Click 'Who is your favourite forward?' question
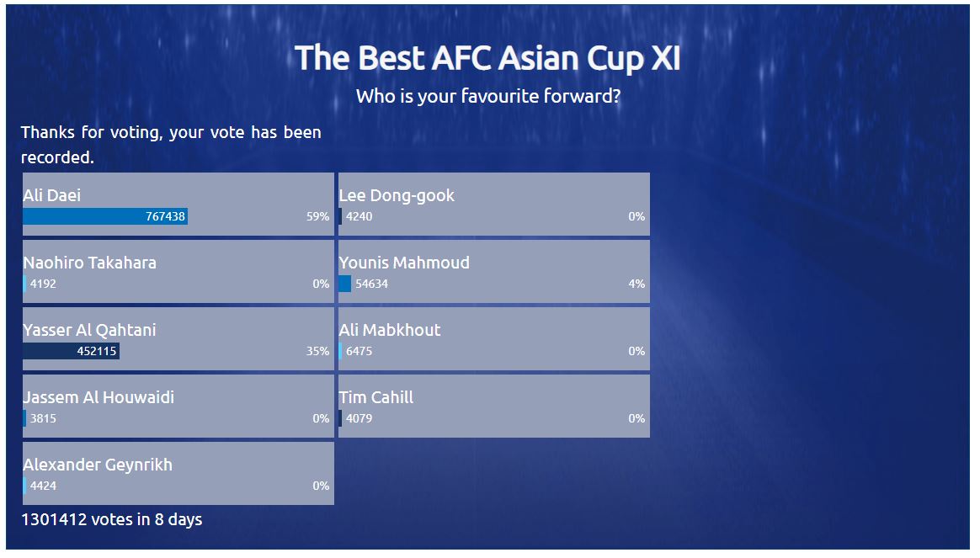Viewport: 980px width, 558px height. (488, 96)
